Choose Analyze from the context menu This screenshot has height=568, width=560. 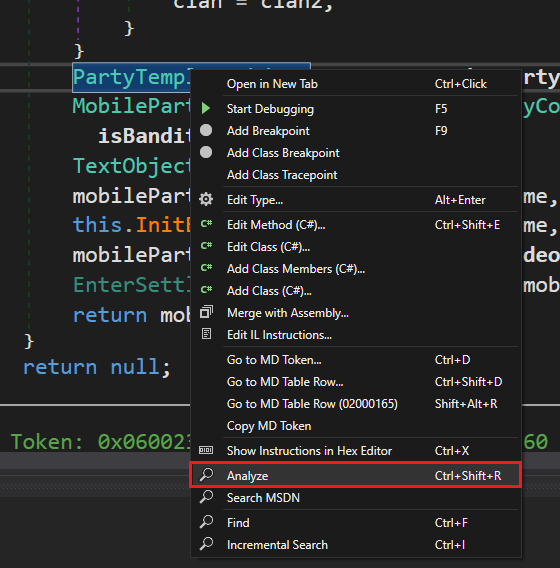coord(356,476)
